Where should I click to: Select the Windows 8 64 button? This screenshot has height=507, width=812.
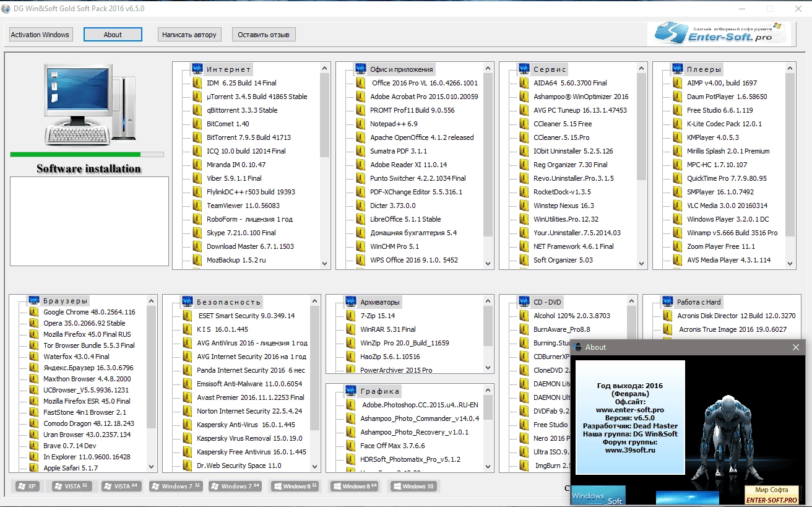[x=355, y=486]
